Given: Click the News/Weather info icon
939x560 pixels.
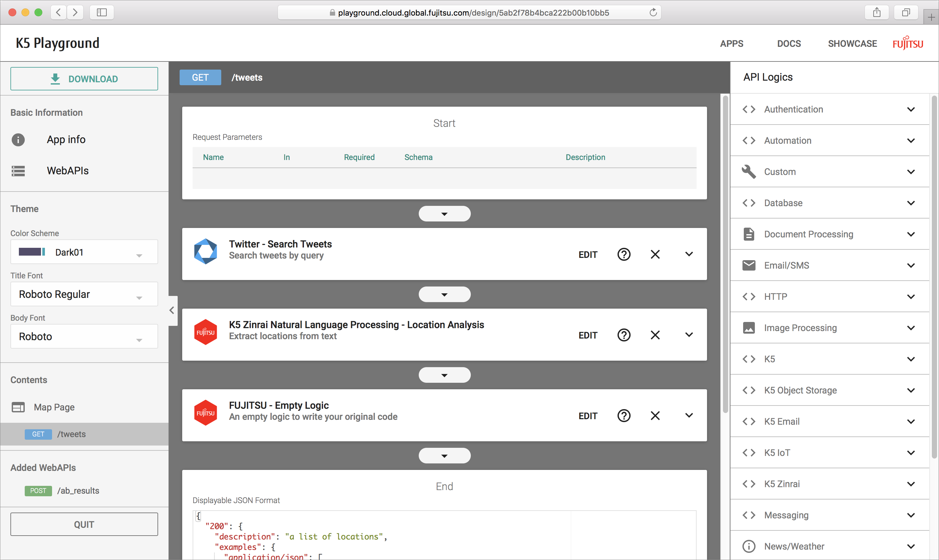Looking at the screenshot, I should 749,546.
